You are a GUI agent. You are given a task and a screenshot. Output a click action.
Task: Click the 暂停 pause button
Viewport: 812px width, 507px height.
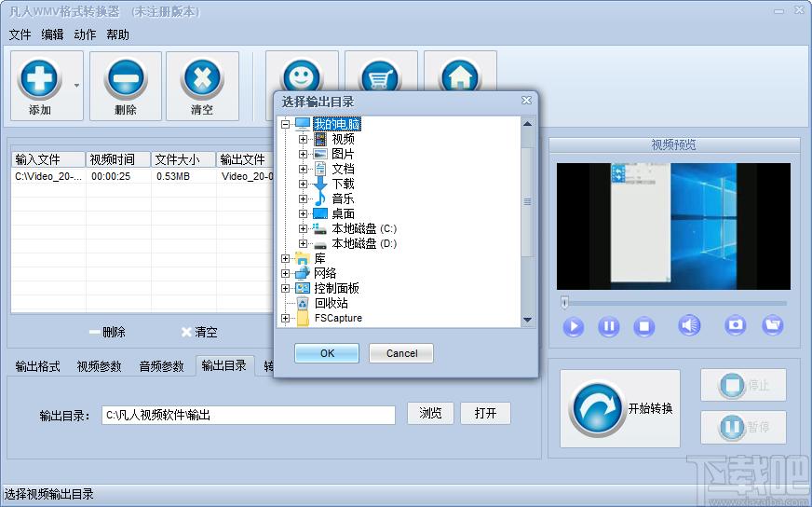743,427
